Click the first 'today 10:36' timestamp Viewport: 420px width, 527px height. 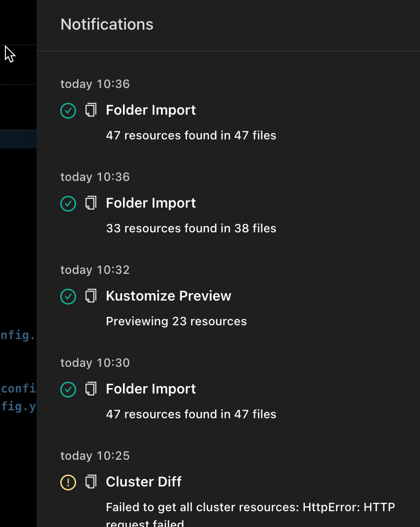[x=95, y=84]
